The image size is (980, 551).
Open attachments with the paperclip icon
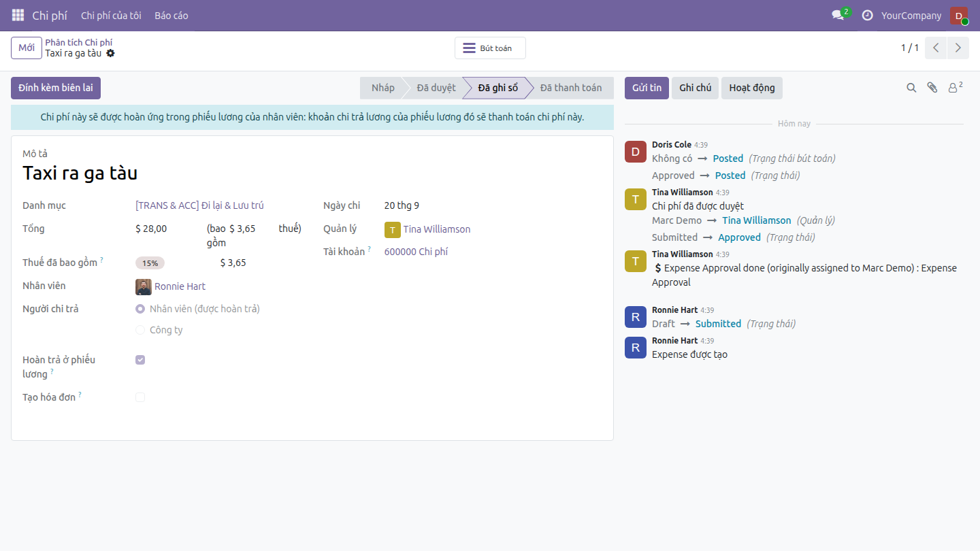932,88
